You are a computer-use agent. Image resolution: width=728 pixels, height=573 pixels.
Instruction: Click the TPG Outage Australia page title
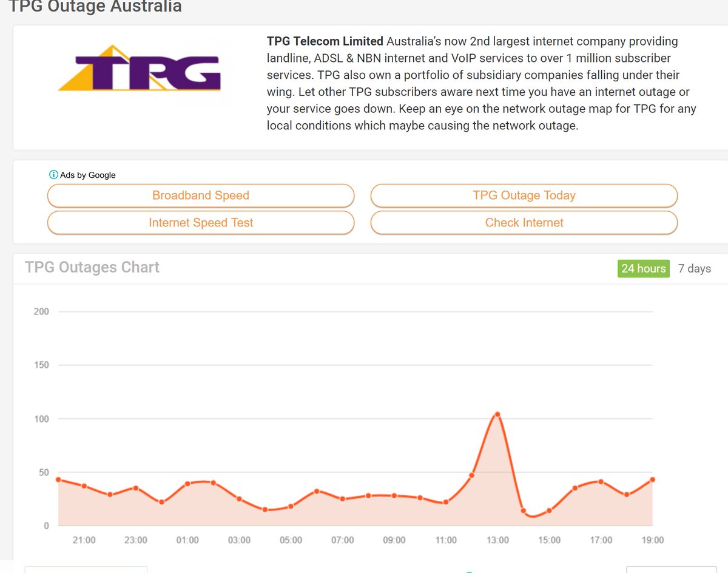coord(95,7)
